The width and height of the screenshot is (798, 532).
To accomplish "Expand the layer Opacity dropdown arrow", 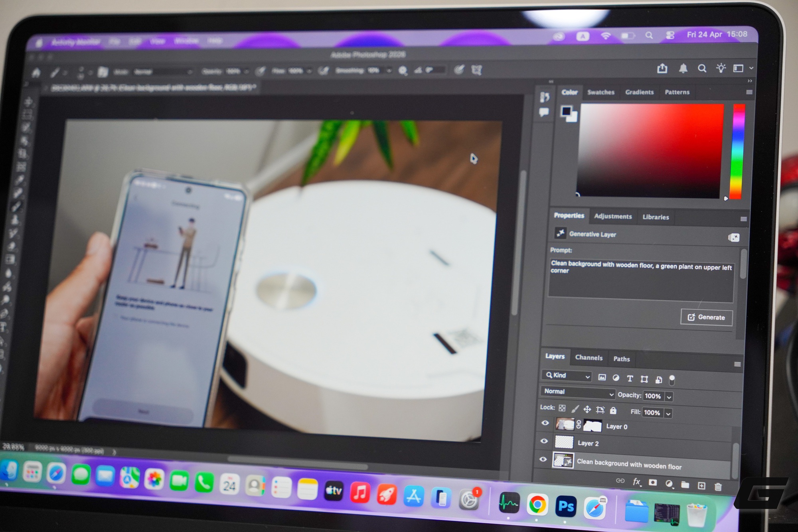I will pos(669,397).
